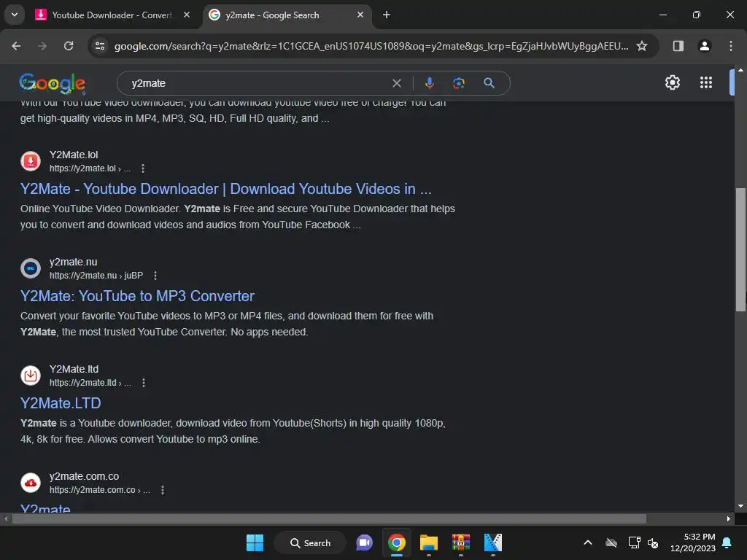The image size is (747, 560).
Task: Click the https://y2mate.ltd URL text
Action: coord(90,382)
